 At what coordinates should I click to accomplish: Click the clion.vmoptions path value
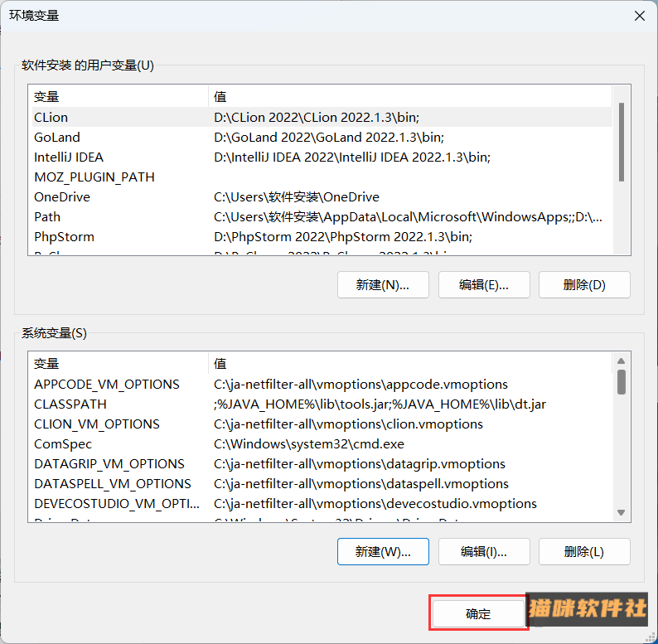[x=348, y=424]
